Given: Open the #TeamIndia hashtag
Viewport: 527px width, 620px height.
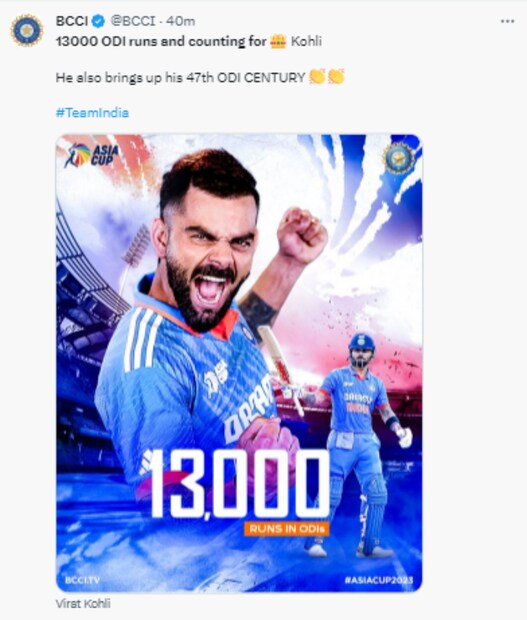Looking at the screenshot, I should coord(93,113).
